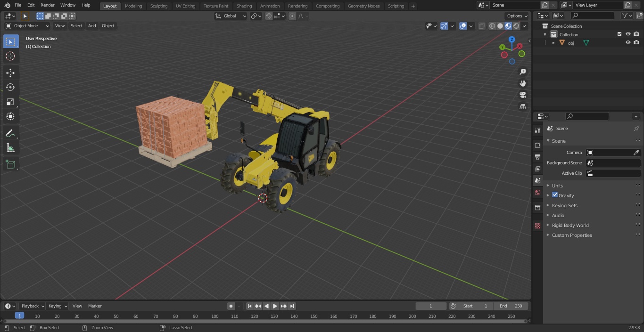Image resolution: width=644 pixels, height=332 pixels.
Task: Select the Measure tool
Action: [x=10, y=148]
